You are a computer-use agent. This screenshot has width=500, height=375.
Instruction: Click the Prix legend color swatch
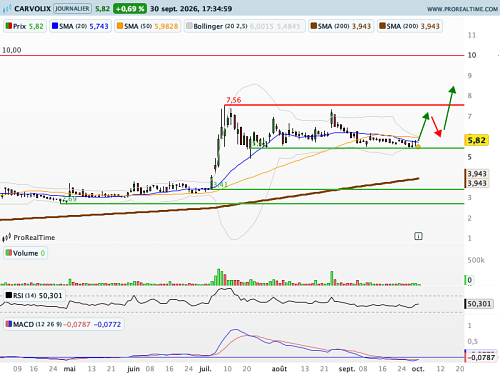[9, 26]
